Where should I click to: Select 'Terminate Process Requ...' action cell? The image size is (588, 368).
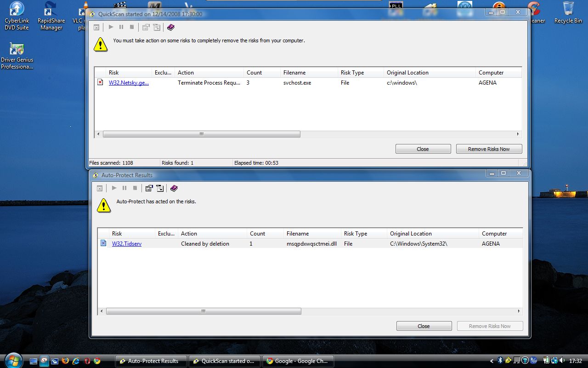209,83
